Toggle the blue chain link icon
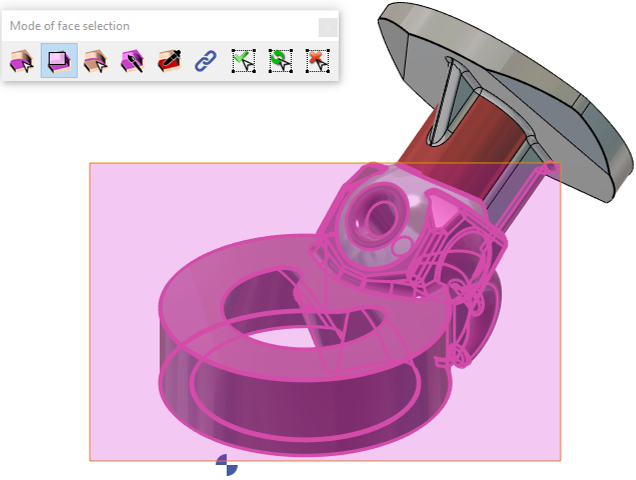Viewport: 636px width, 480px height. 205,61
